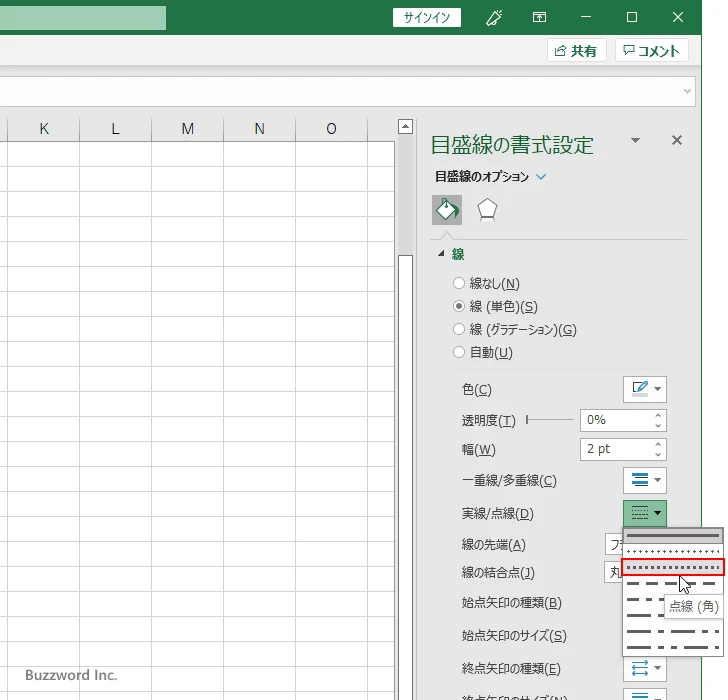Open the 一重線/多重線(C) dropdown
Viewport: 728px width, 700px height.
click(645, 480)
